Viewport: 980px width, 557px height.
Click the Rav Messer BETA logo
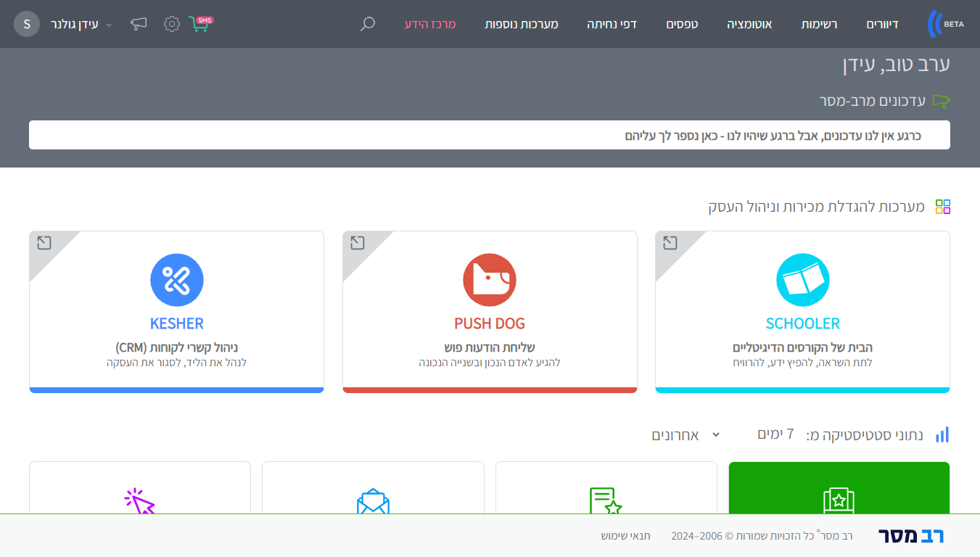tap(946, 24)
